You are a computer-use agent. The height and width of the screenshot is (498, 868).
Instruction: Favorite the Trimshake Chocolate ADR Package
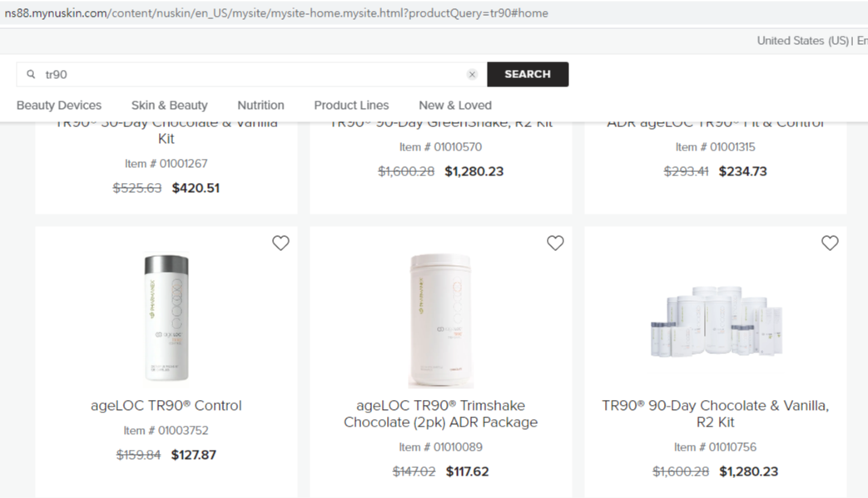tap(555, 243)
